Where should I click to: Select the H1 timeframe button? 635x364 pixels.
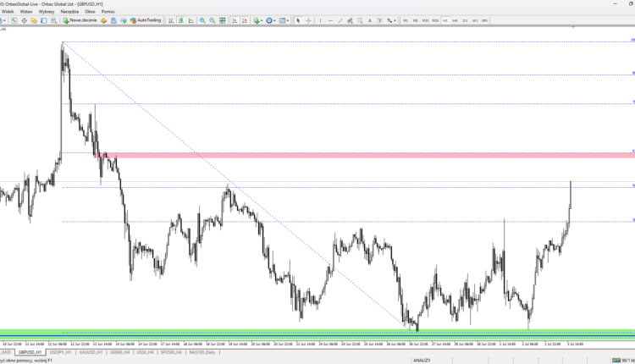point(445,20)
